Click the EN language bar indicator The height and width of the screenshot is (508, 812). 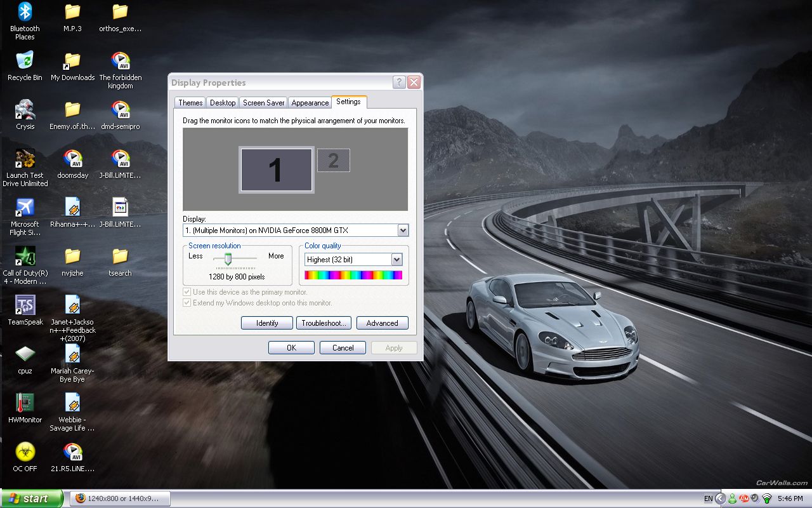click(708, 499)
